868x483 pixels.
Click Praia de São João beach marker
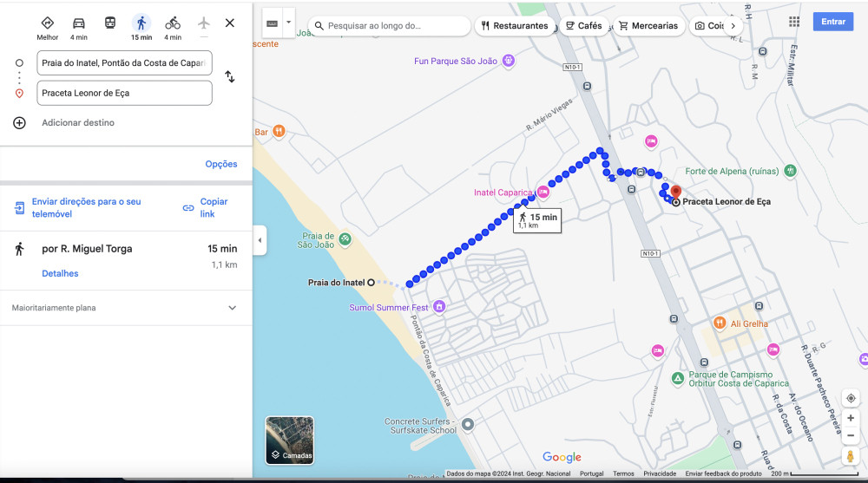point(345,239)
